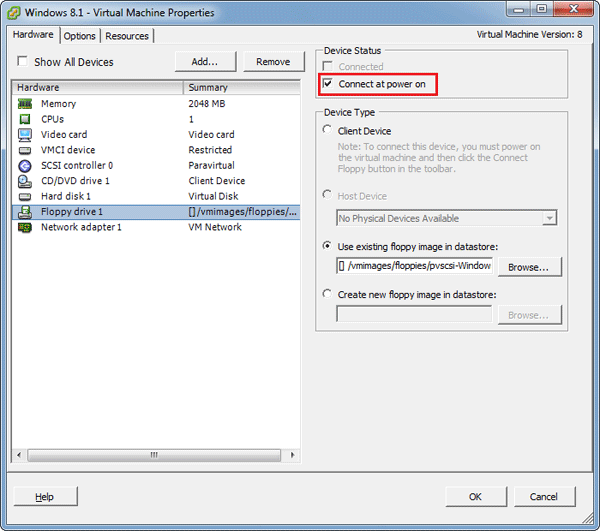The image size is (600, 531).
Task: Click the Virtual Machine Version: 8 text
Action: 530,34
